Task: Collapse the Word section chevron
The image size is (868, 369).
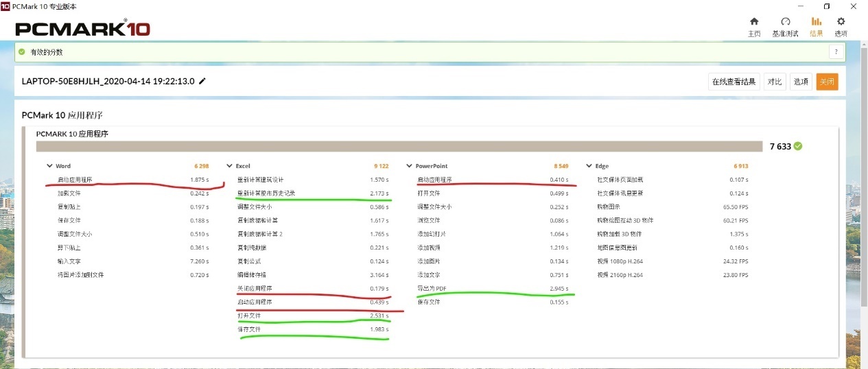Action: tap(50, 166)
